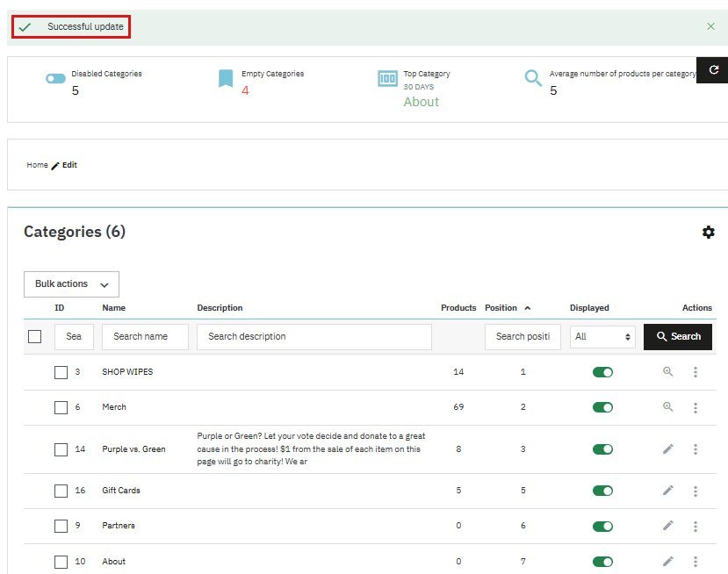Click the edit pencil for Purple vs. Green
728x574 pixels.
point(667,449)
